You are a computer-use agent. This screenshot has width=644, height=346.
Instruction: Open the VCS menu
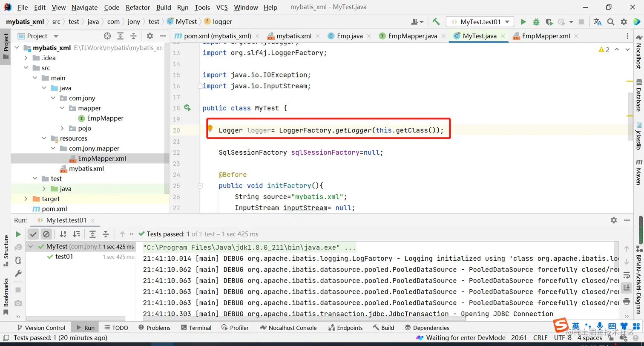coord(222,7)
